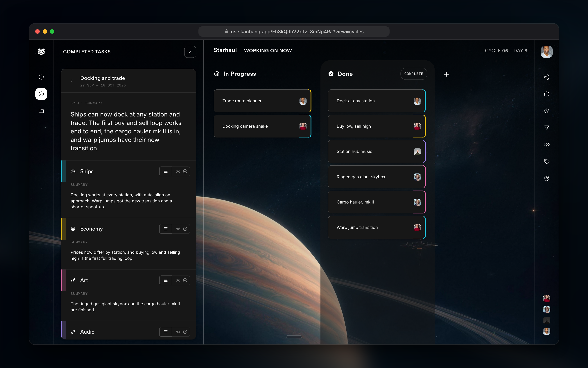
Task: Open the history clock icon
Action: 546,111
